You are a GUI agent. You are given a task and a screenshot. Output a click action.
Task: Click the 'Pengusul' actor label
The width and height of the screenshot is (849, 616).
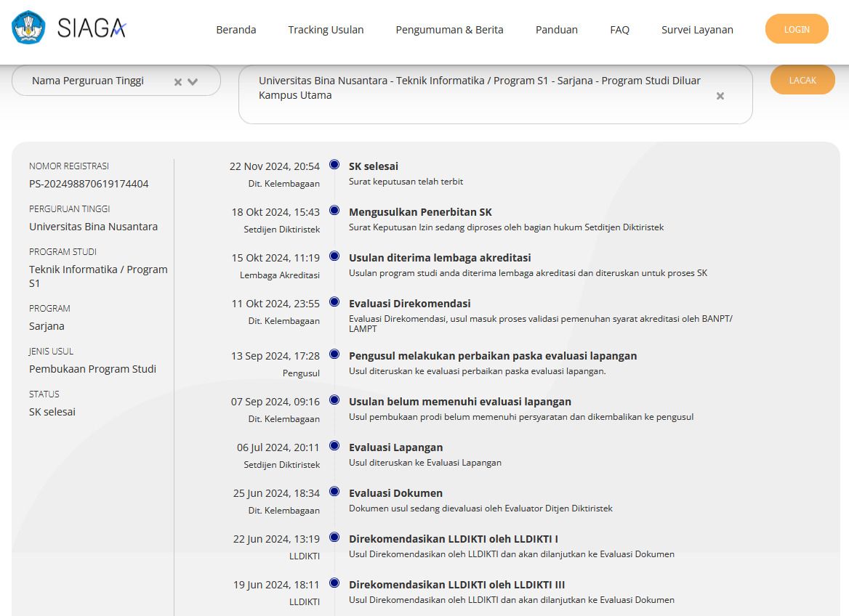(301, 373)
